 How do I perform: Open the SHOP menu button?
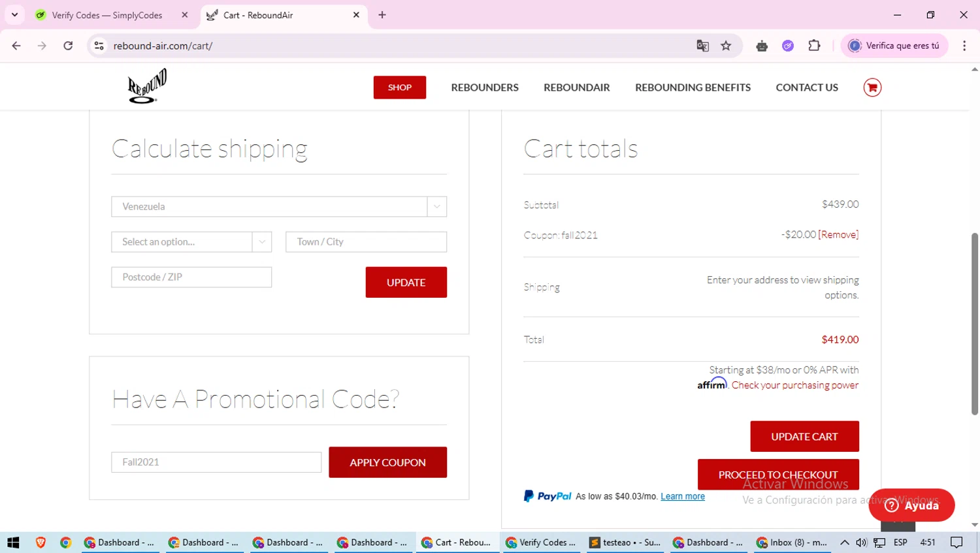[x=400, y=87]
